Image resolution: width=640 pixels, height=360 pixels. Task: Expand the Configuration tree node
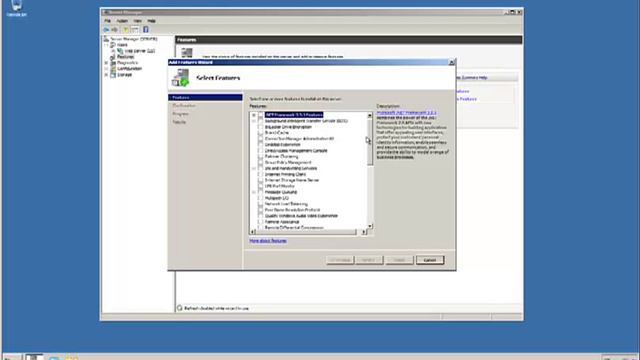(107, 69)
